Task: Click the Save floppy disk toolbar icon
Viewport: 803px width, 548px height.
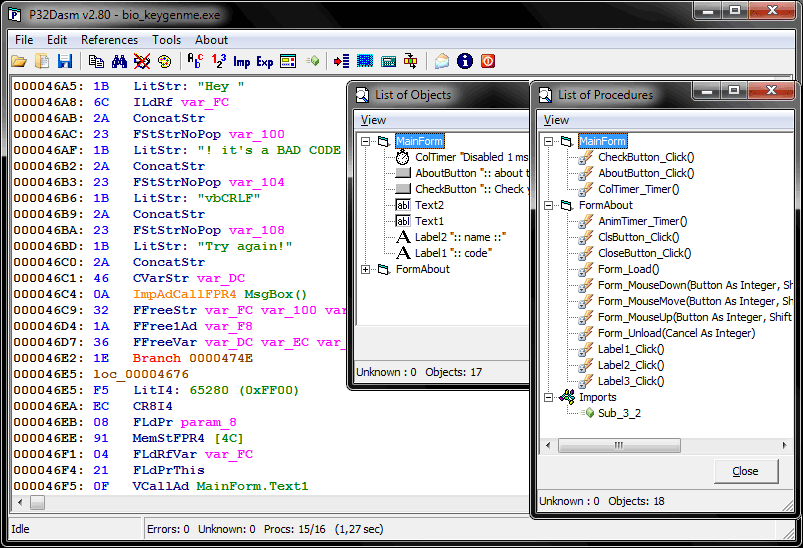Action: pos(65,61)
